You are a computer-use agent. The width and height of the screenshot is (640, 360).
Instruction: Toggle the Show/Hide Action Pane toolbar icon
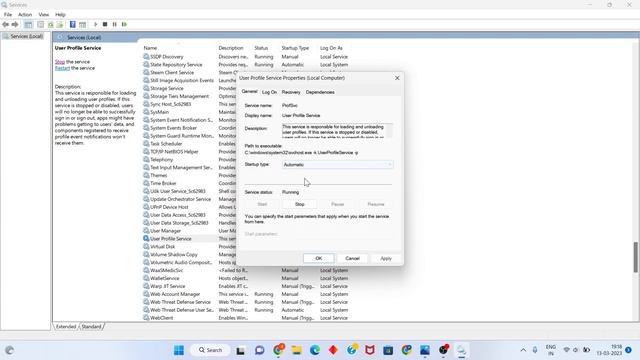pos(82,24)
